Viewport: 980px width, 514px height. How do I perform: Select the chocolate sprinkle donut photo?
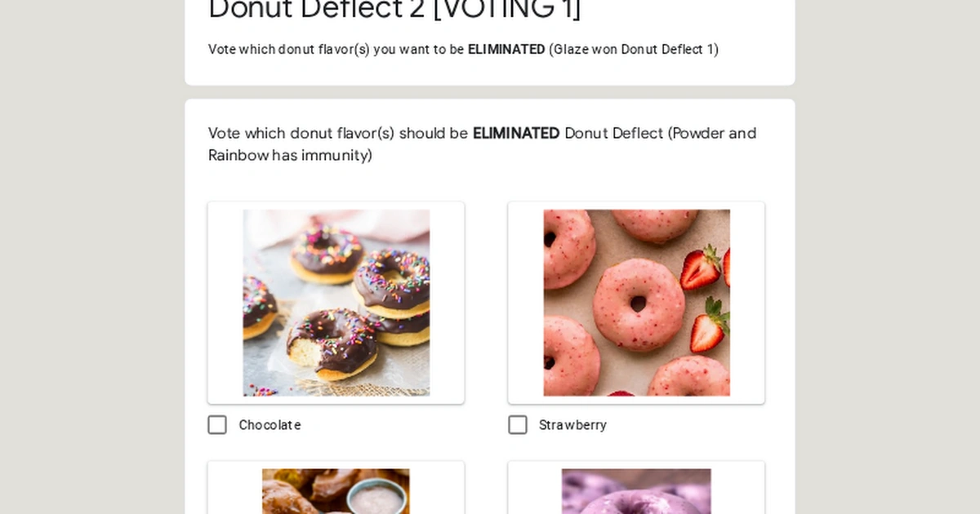[336, 302]
